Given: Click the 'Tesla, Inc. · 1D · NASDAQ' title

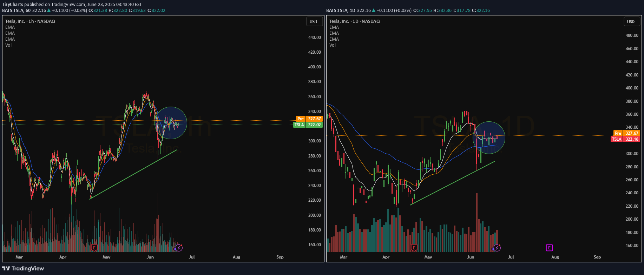Looking at the screenshot, I should tap(355, 21).
